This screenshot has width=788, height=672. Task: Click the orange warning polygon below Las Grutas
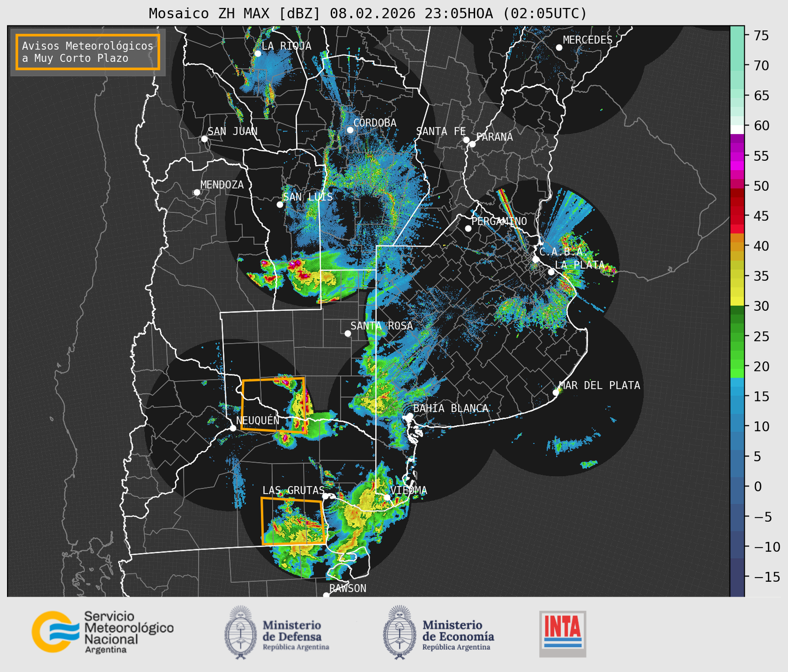293,521
